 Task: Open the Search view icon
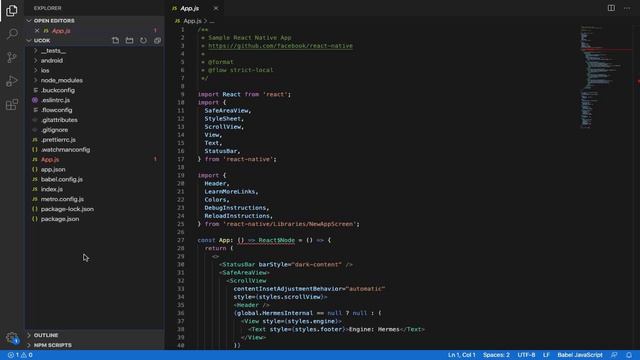(12, 33)
